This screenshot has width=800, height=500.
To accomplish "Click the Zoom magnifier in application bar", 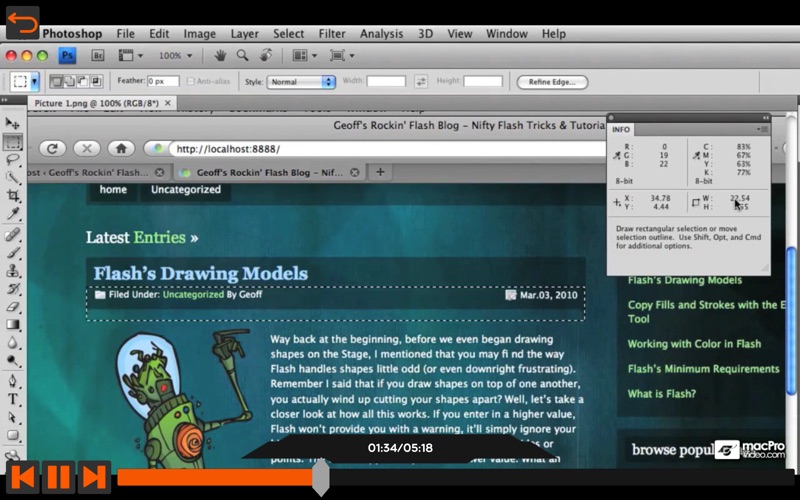I will pos(242,56).
